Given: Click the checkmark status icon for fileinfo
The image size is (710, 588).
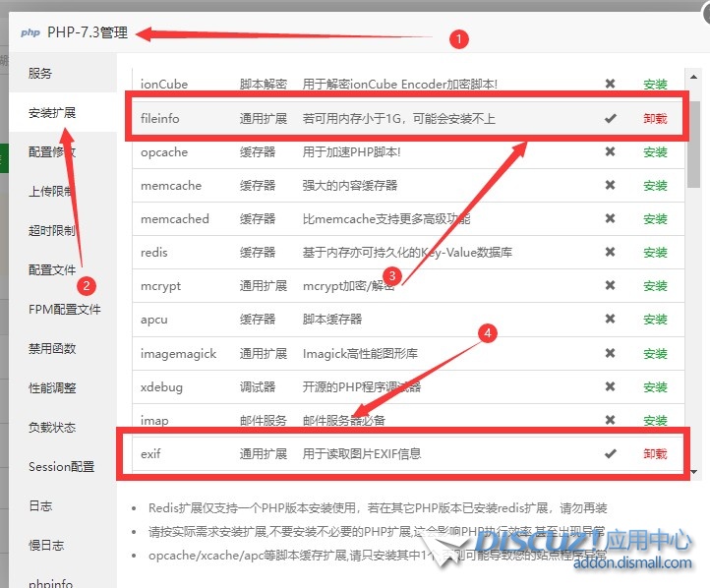Looking at the screenshot, I should pos(610,118).
